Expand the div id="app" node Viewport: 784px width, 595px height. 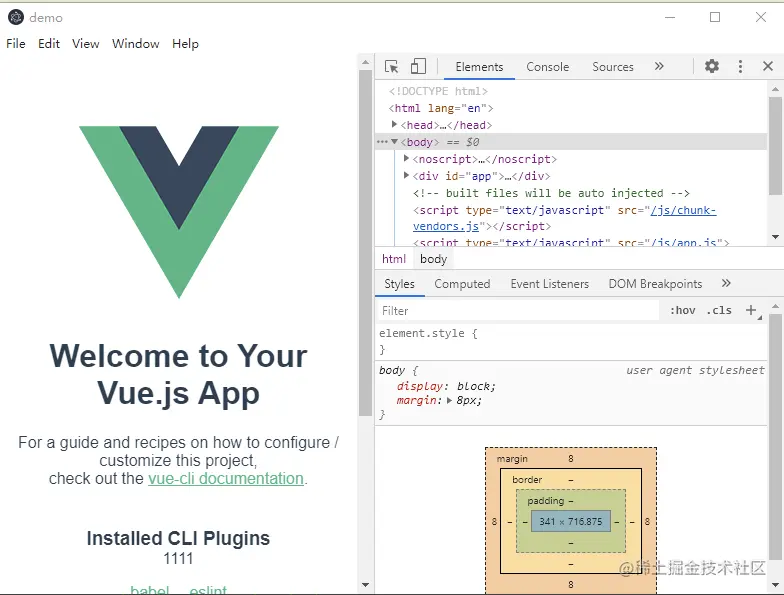[406, 176]
